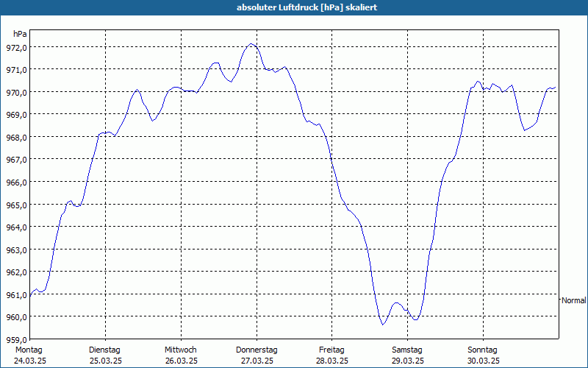The width and height of the screenshot is (588, 368).
Task: Click the 'Mittwoch' day label
Action: (180, 350)
